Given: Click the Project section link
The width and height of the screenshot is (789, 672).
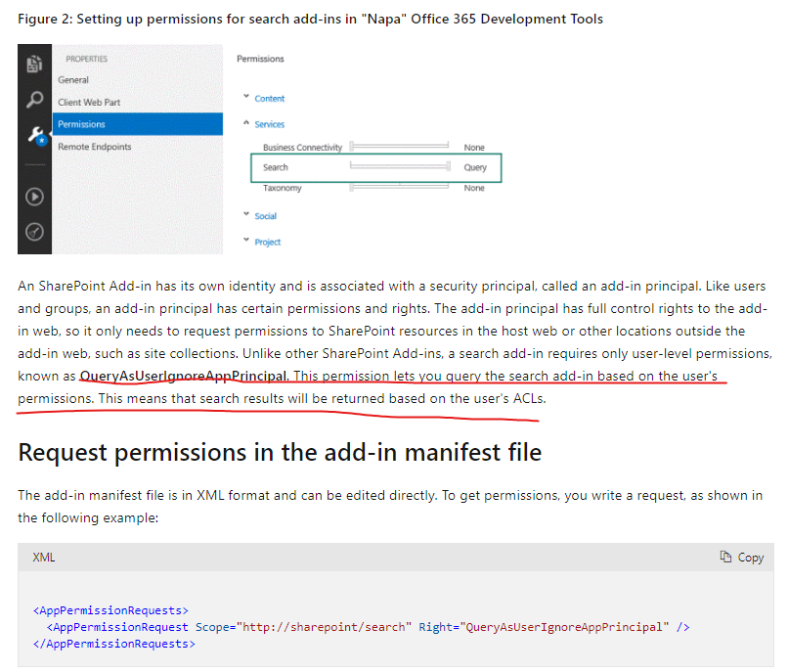Looking at the screenshot, I should click(267, 243).
